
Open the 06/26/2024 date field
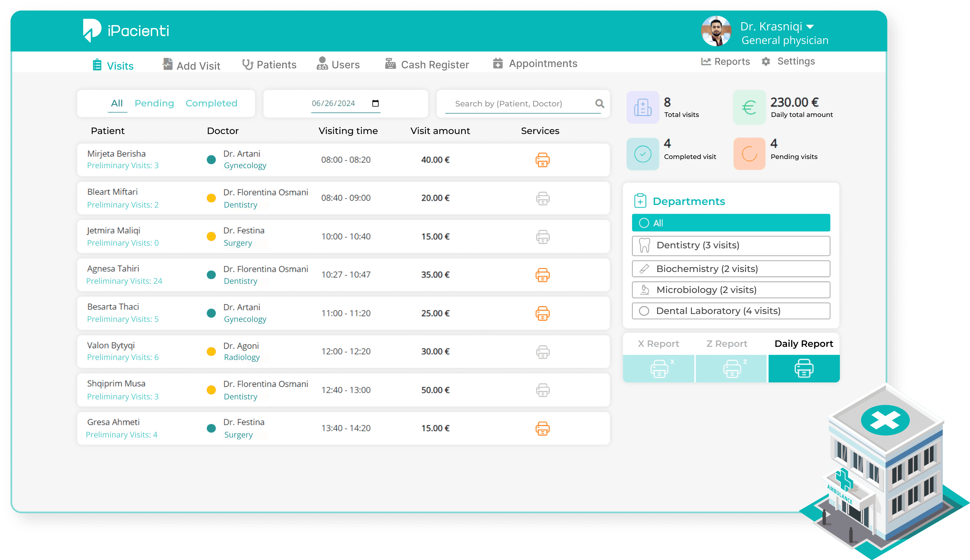pos(333,103)
